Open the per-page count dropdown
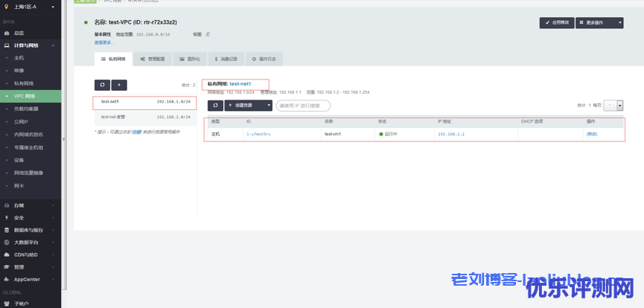 [x=619, y=106]
